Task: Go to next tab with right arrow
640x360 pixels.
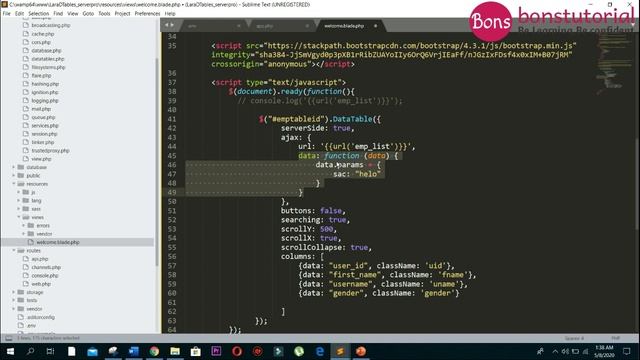Action: (172, 25)
